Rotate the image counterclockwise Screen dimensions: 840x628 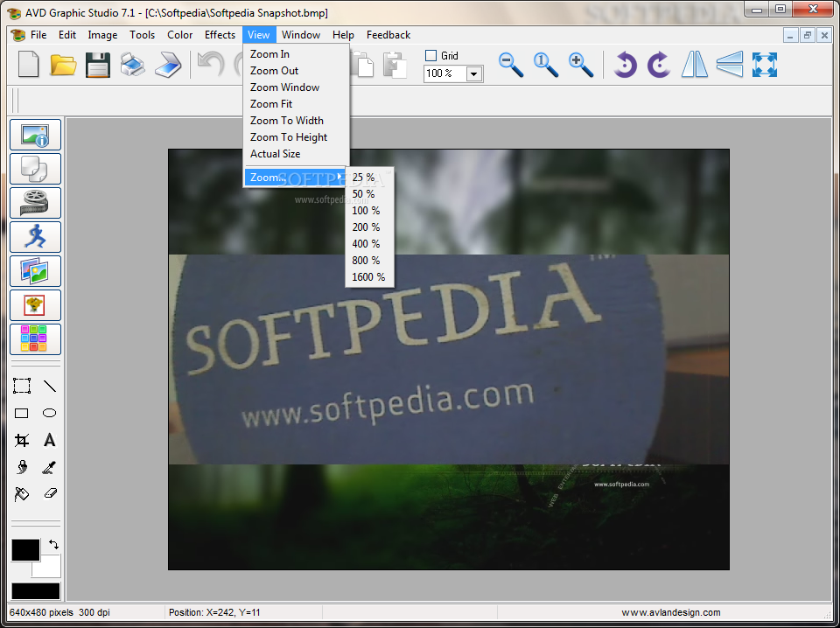pyautogui.click(x=625, y=65)
